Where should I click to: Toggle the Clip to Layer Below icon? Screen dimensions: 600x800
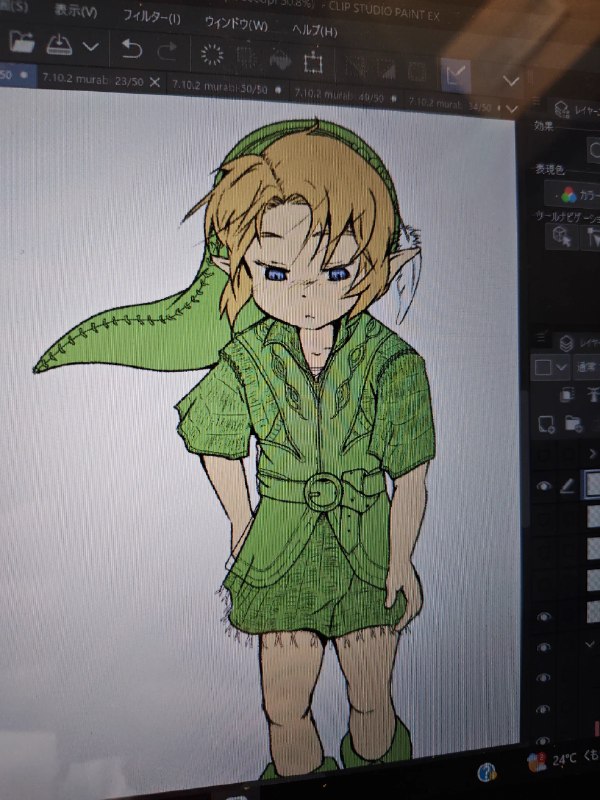[x=567, y=395]
